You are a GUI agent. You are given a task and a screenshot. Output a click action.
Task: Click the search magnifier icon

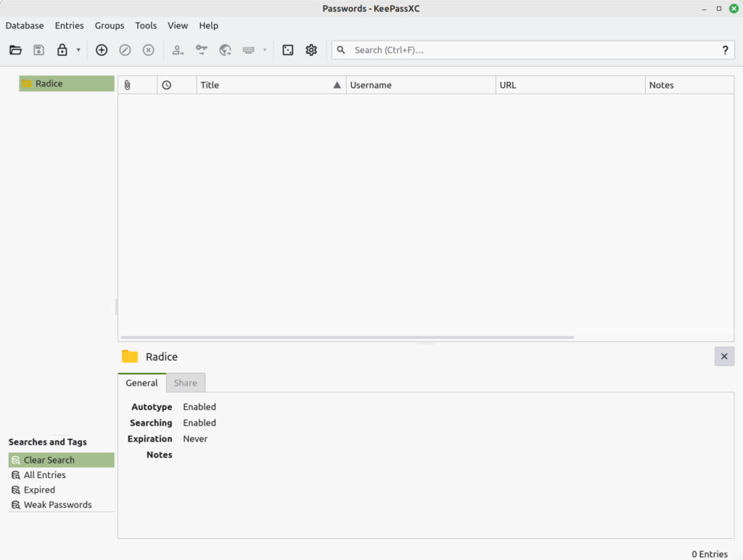pyautogui.click(x=341, y=50)
